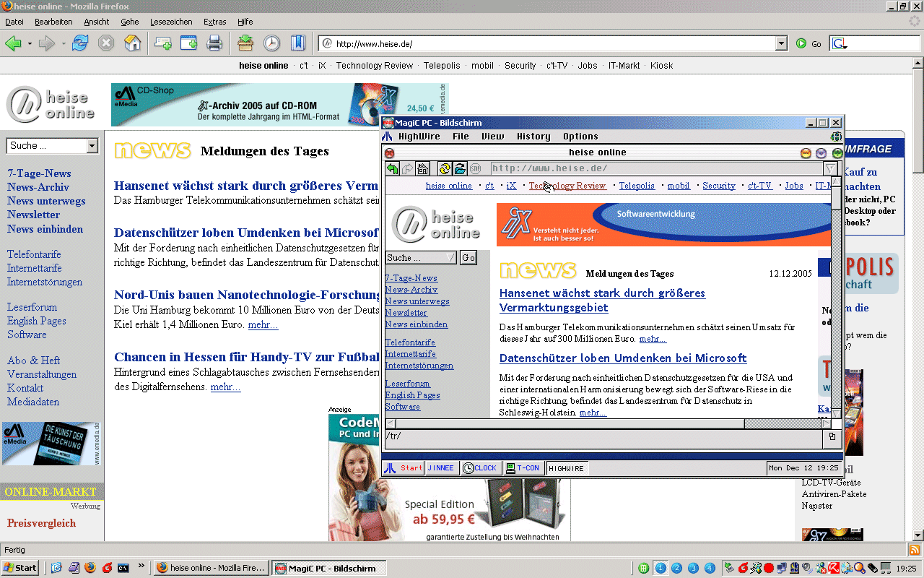Click the HighWire horizontal scrollbar thumb

pos(570,423)
